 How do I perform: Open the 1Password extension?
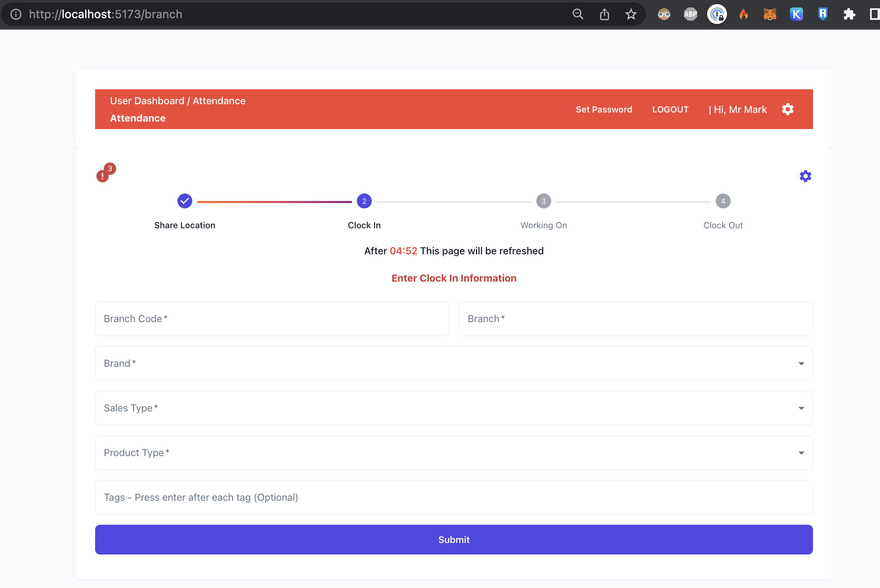(717, 14)
